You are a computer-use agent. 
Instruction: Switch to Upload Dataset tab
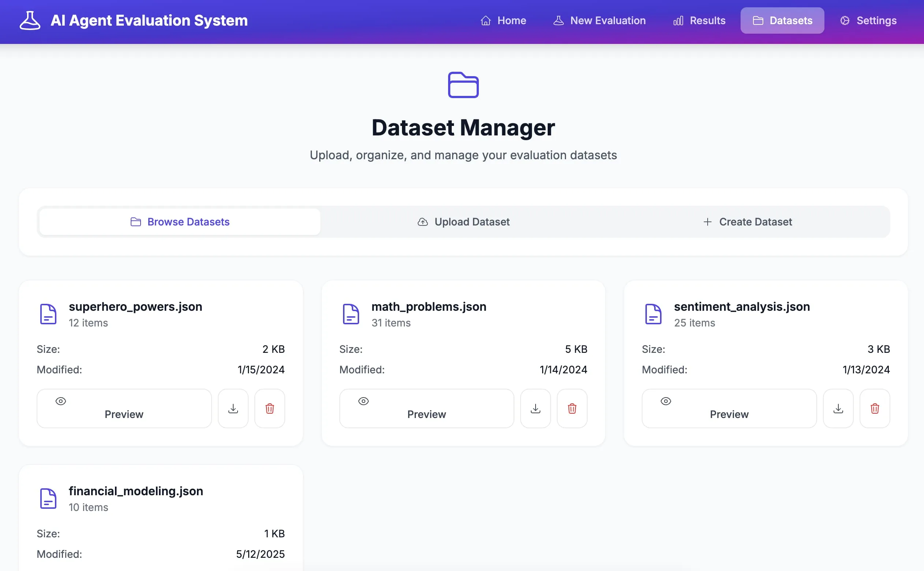tap(463, 222)
